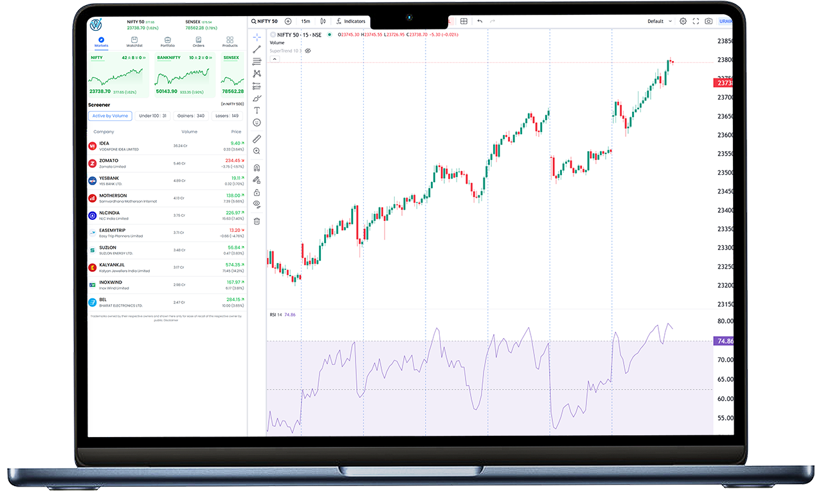823x504 pixels.
Task: Click the Volume column header
Action: [x=189, y=132]
